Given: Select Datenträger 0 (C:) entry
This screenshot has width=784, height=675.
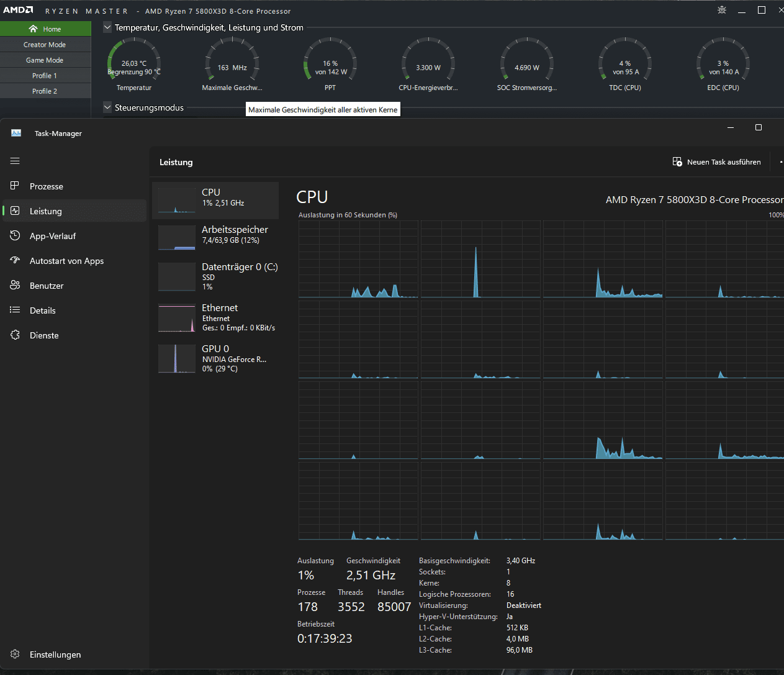Looking at the screenshot, I should coord(215,276).
